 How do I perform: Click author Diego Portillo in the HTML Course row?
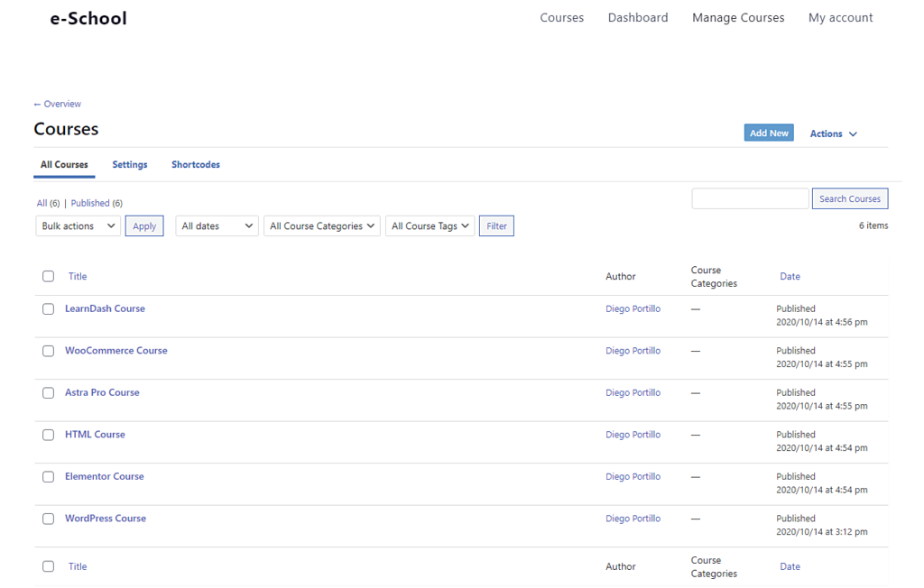633,434
